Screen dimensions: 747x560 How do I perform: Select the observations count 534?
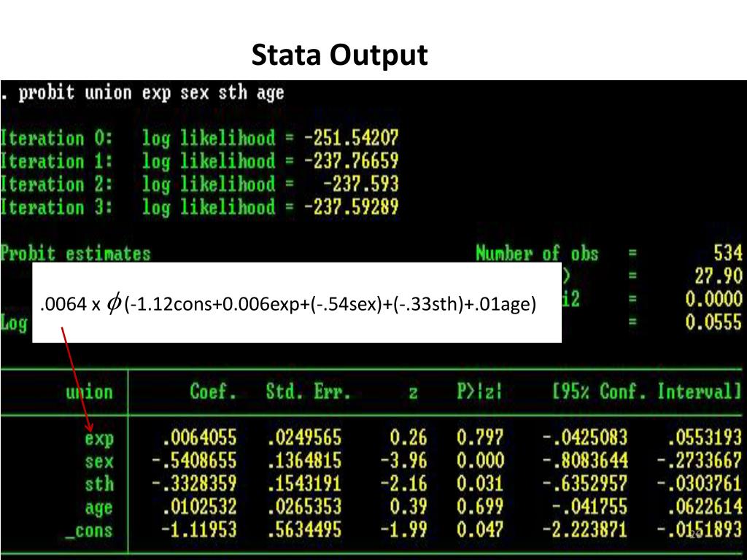[x=728, y=253]
